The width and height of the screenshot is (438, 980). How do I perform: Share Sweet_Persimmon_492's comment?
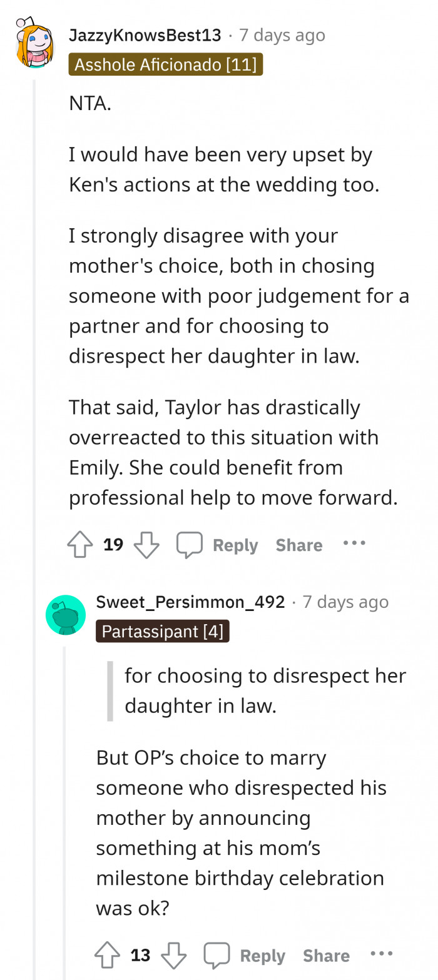pyautogui.click(x=327, y=954)
